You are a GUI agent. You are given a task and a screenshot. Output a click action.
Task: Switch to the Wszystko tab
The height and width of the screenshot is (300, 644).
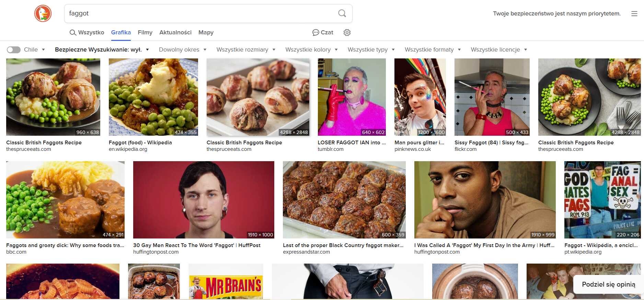87,32
